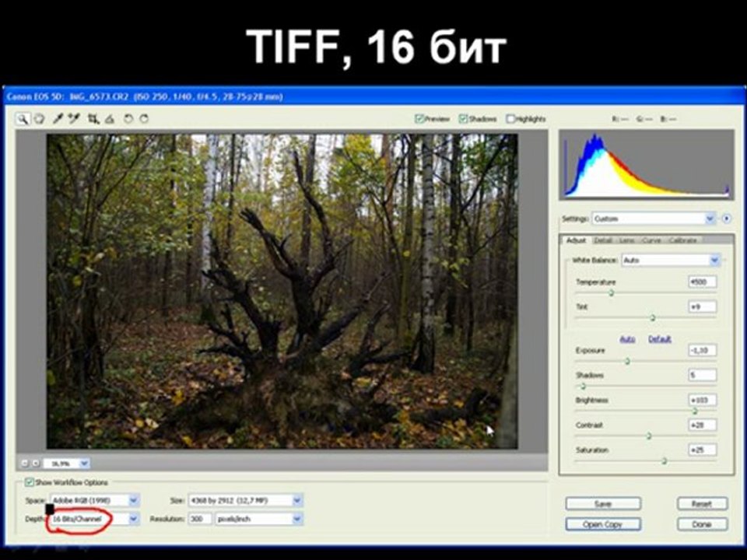The width and height of the screenshot is (747, 560).
Task: Open the Curve tab
Action: 651,240
